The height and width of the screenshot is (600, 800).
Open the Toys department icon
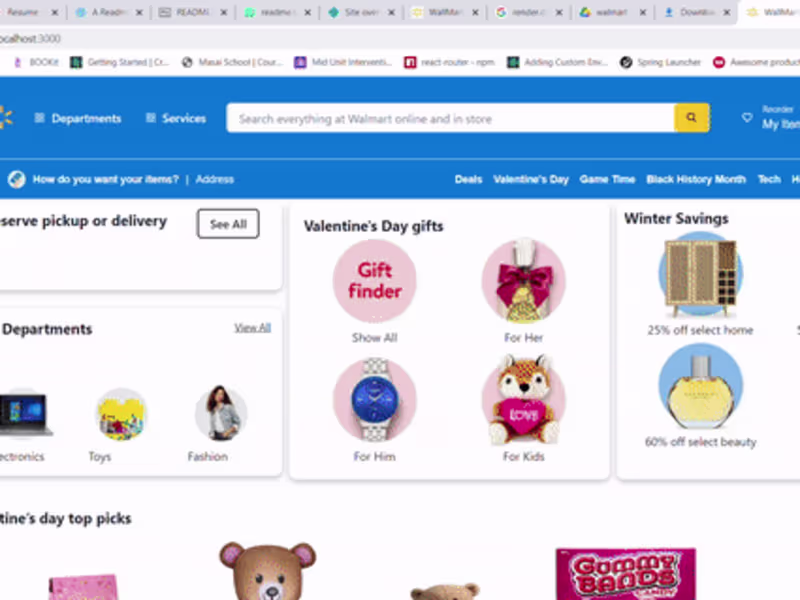pos(121,414)
